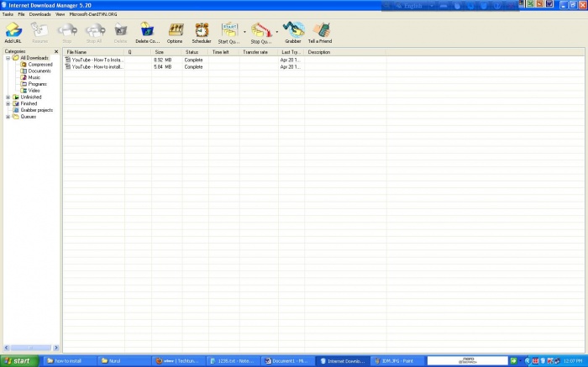Viewport: 588px width, 367px height.
Task: Click the Stop Queue icon
Action: (261, 30)
